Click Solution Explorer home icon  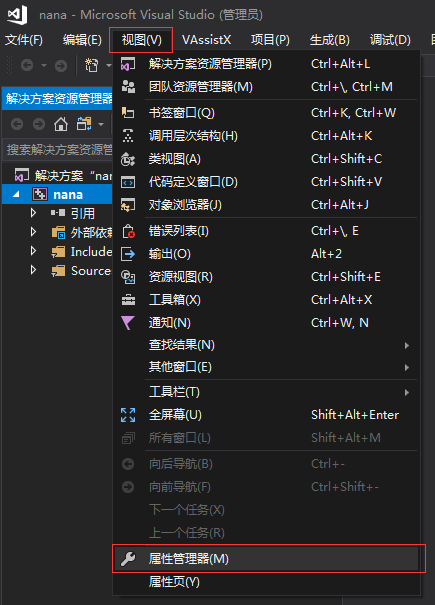(x=61, y=124)
